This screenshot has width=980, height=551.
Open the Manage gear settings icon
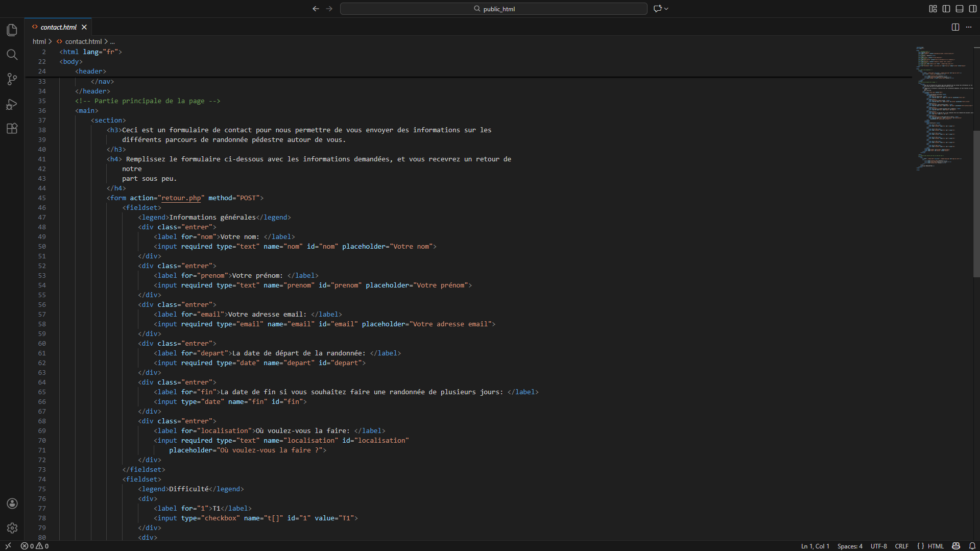(12, 528)
